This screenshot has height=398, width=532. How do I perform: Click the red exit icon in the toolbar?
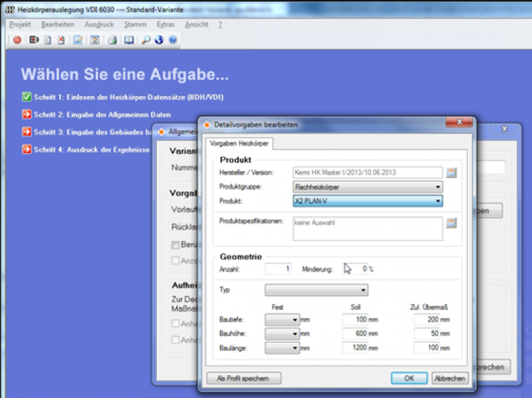click(x=17, y=40)
